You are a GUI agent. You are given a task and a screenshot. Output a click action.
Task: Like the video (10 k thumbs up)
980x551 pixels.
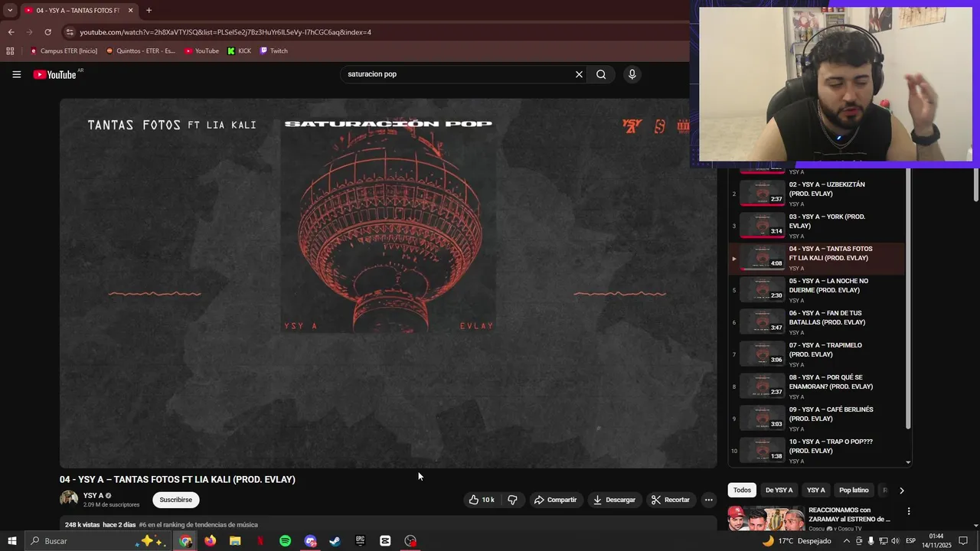tap(482, 500)
